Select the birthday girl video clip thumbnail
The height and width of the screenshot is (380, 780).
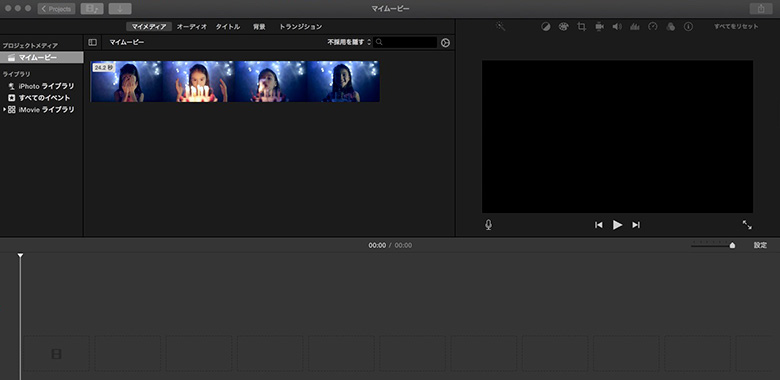(235, 82)
